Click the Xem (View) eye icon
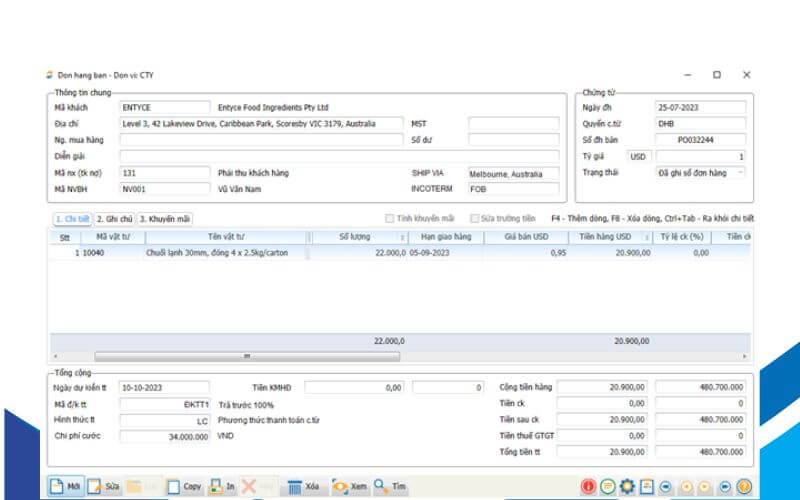 click(x=340, y=486)
